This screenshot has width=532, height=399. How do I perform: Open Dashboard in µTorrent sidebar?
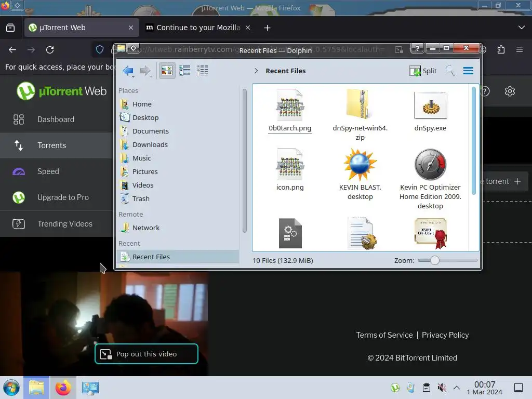click(56, 119)
